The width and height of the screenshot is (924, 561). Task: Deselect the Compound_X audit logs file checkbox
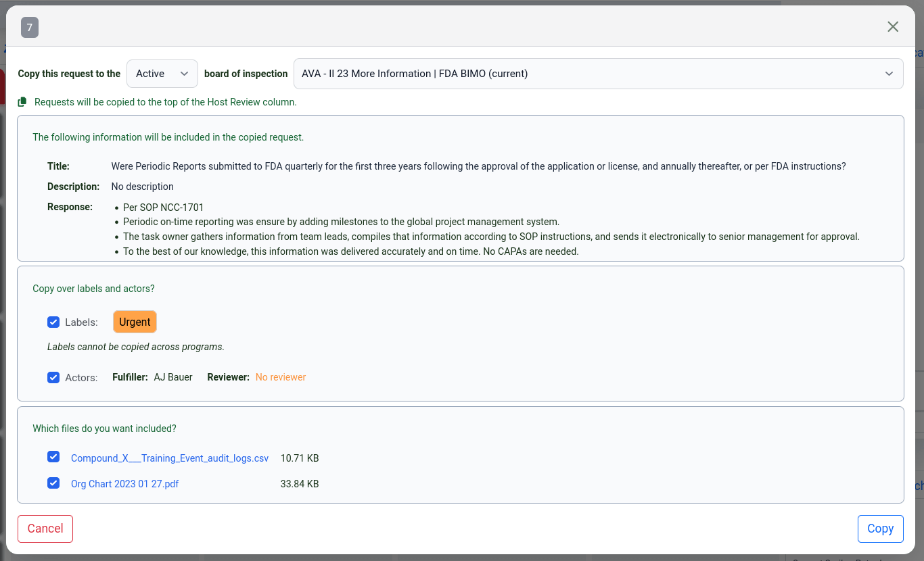[53, 458]
